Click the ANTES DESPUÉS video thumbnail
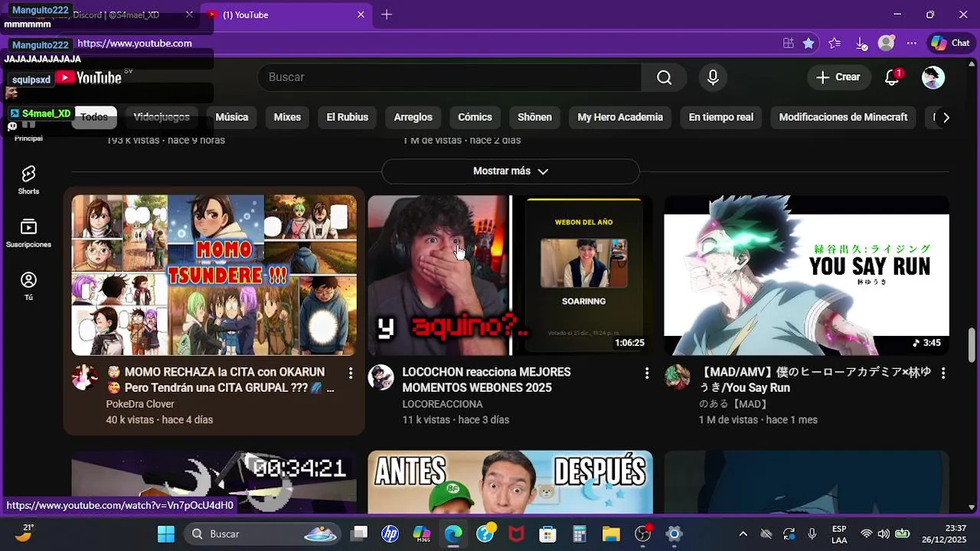Viewport: 980px width, 551px height. (510, 482)
